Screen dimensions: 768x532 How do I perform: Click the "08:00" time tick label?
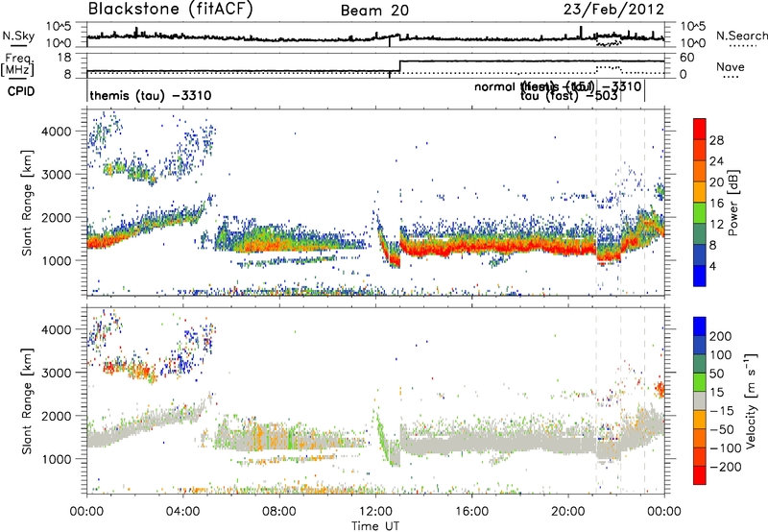[279, 512]
